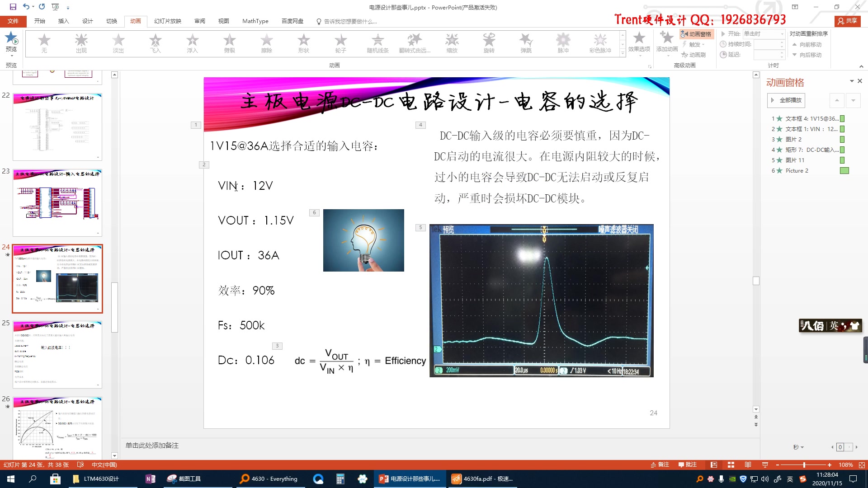The image size is (868, 488).
Task: Select the 轮子 wheel animation effect
Action: coord(340,43)
